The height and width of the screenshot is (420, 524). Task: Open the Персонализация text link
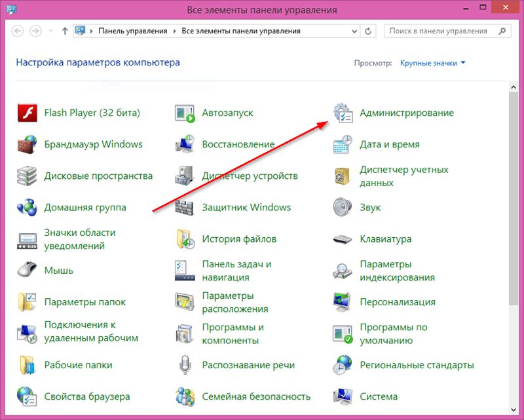[398, 302]
